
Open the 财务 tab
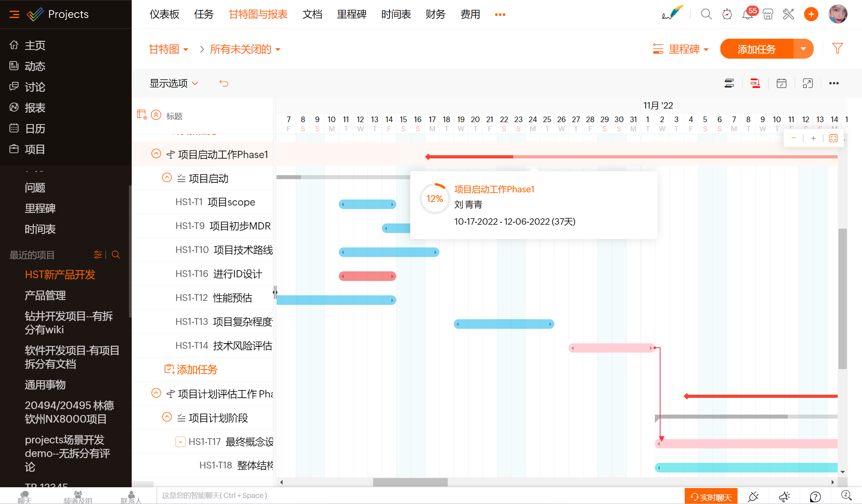point(435,14)
